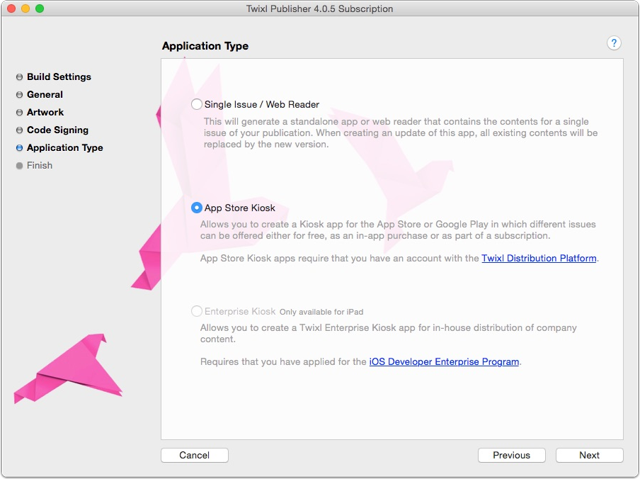Go to the Code Signing step

coord(58,130)
